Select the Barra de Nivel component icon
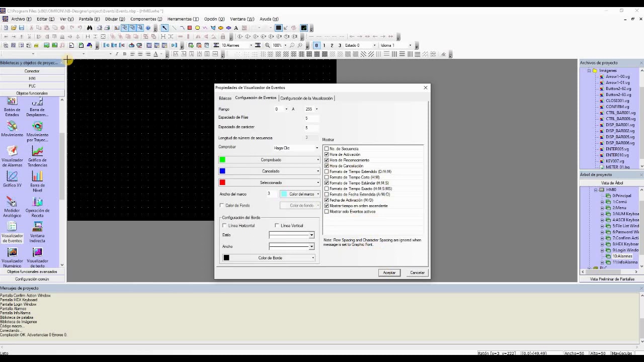Image resolution: width=644 pixels, height=362 pixels. click(37, 176)
